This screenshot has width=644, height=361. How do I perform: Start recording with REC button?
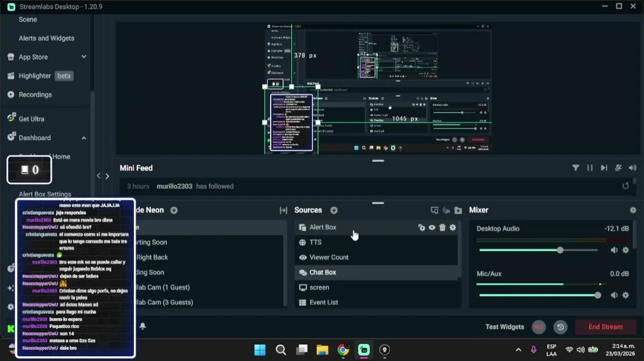tap(539, 327)
